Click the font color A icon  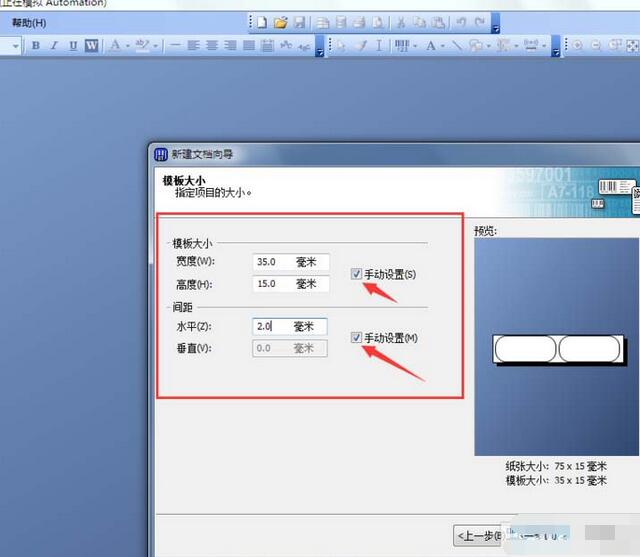(116, 45)
